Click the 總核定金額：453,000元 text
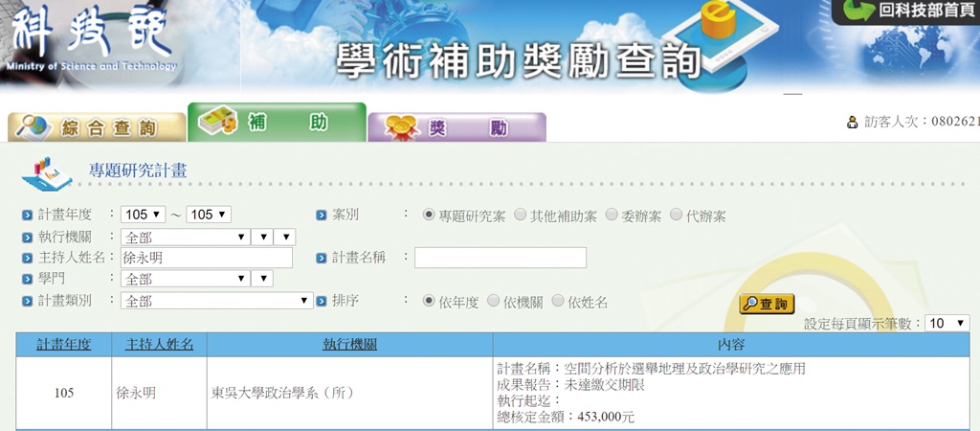Screen dimensions: 980x431 [566, 417]
